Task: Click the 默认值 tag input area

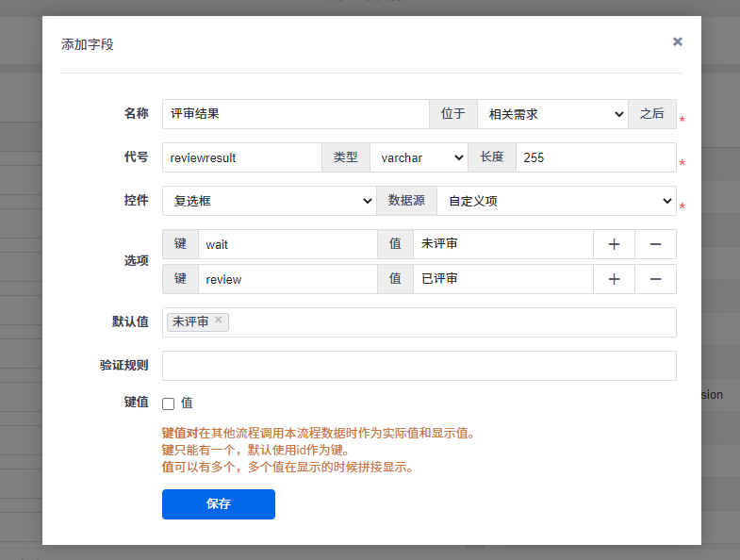Action: tap(452, 322)
